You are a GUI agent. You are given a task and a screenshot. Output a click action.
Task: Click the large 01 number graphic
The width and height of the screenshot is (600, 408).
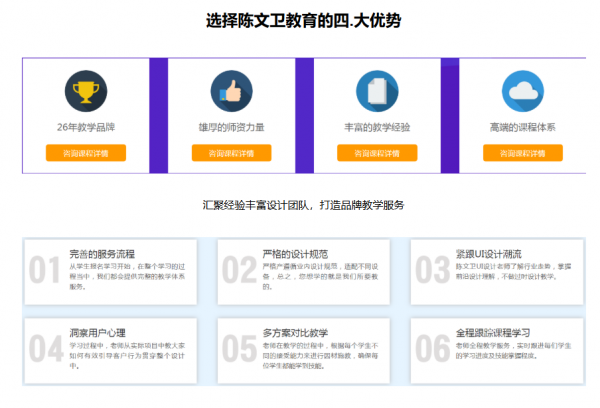45,270
